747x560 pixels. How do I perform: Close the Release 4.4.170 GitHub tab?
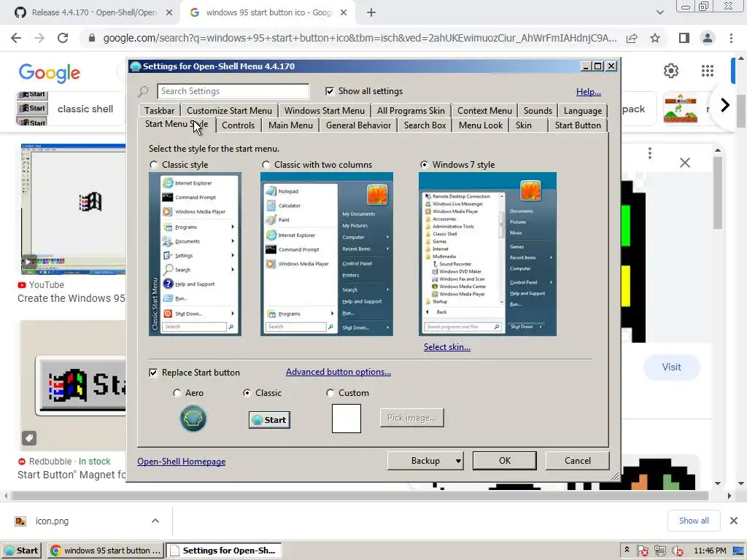pos(169,12)
